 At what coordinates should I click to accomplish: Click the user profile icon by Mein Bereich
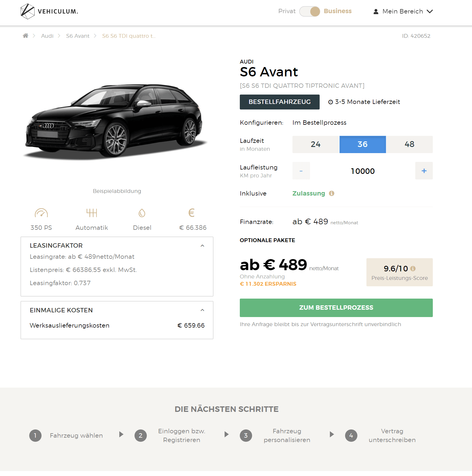pyautogui.click(x=376, y=12)
